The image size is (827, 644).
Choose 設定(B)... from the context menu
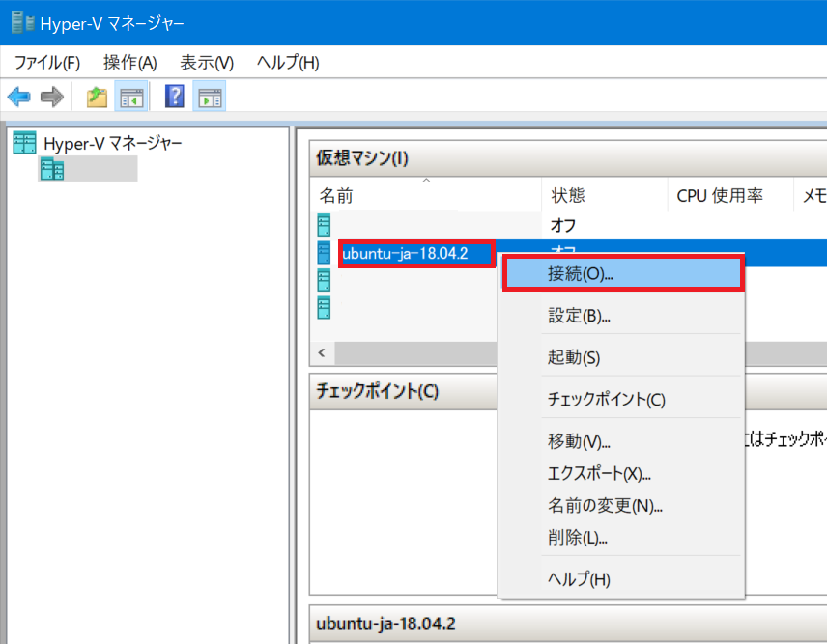(623, 315)
